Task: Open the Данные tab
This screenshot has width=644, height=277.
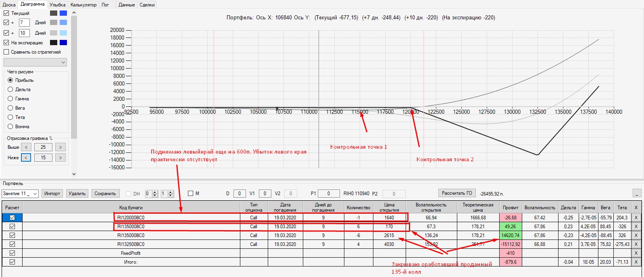Action: (127, 5)
